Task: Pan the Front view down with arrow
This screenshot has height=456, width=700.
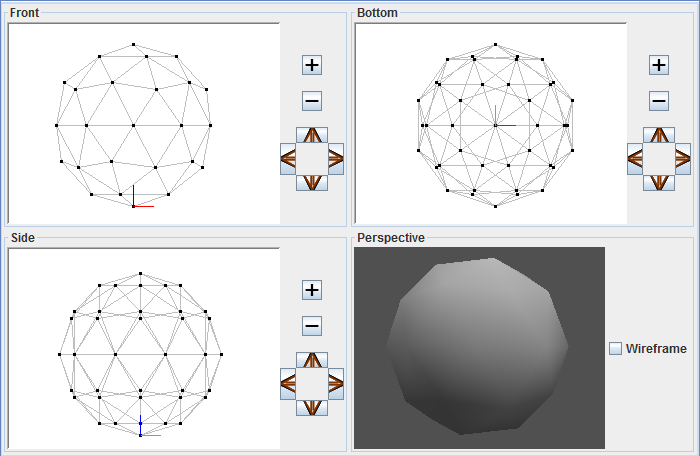Action: click(x=312, y=183)
